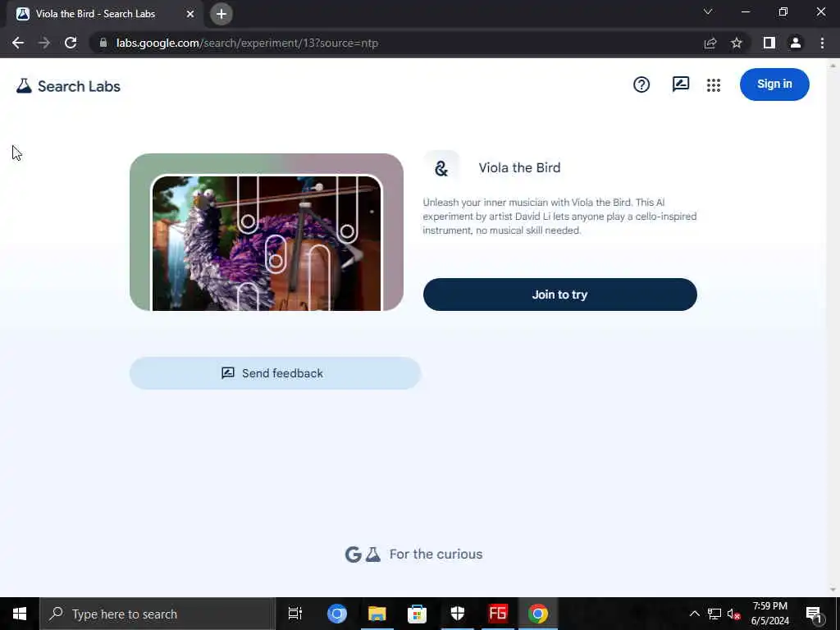Open Windows Security shield on taskbar
This screenshot has width=840, height=630.
click(458, 614)
